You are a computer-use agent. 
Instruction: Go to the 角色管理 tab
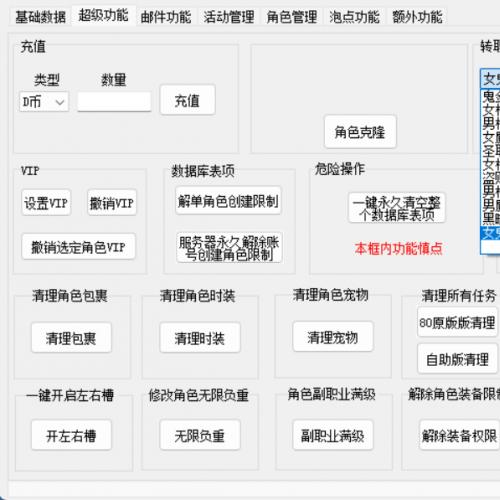pyautogui.click(x=292, y=17)
